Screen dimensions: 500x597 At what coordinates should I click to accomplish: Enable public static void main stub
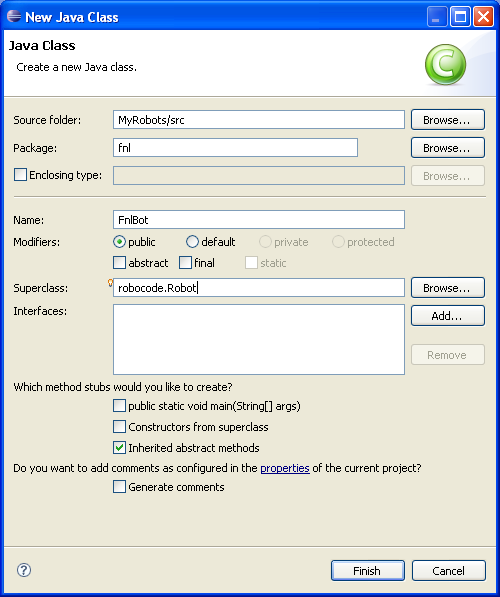(119, 406)
